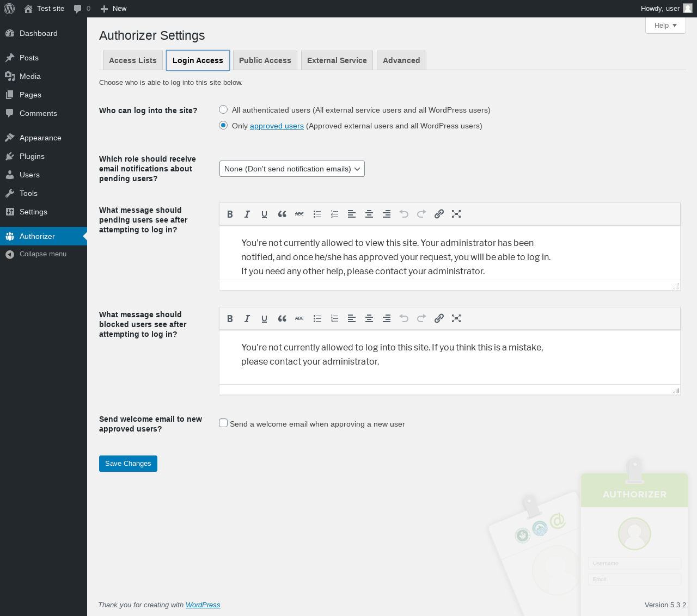Expand the Help dropdown panel
This screenshot has height=616, width=697.
(665, 25)
